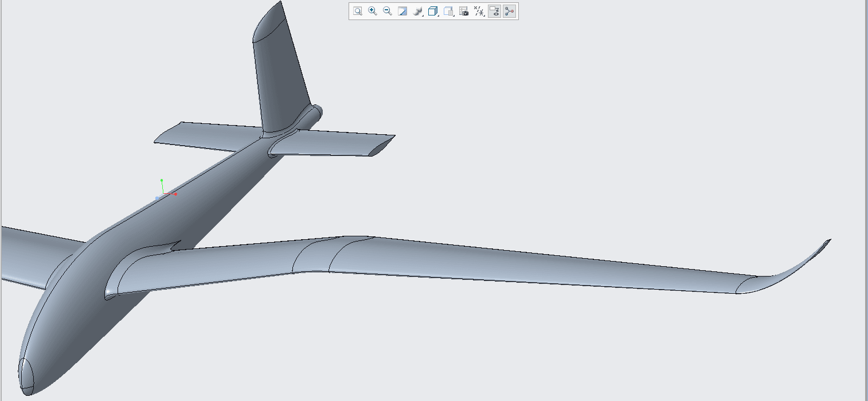Expand the Display Style cube dropdown

[433, 11]
